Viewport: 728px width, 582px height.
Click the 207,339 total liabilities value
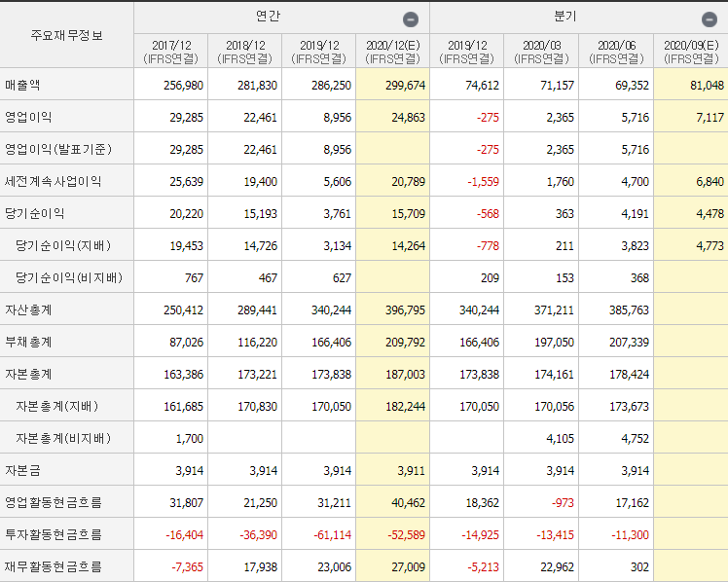pos(629,342)
